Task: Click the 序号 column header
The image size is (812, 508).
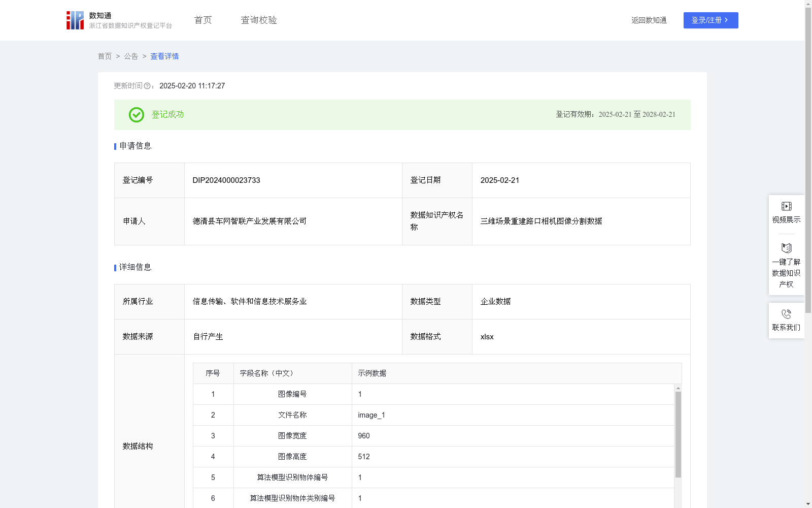Action: (x=213, y=373)
